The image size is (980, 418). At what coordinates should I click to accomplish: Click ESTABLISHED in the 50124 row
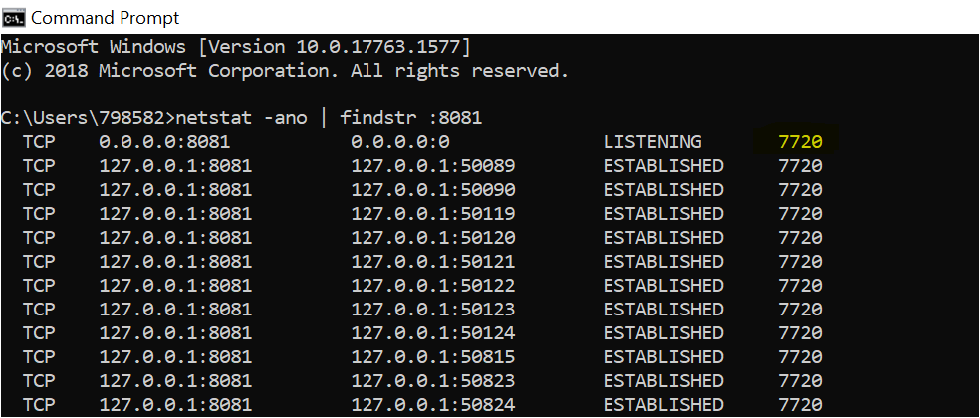[x=663, y=333]
